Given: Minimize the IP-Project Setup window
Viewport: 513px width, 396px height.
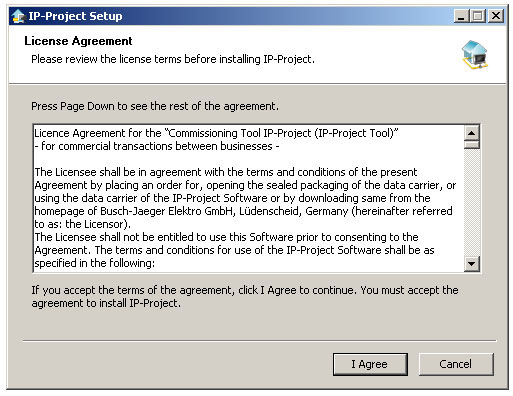Looking at the screenshot, I should pyautogui.click(x=461, y=16).
